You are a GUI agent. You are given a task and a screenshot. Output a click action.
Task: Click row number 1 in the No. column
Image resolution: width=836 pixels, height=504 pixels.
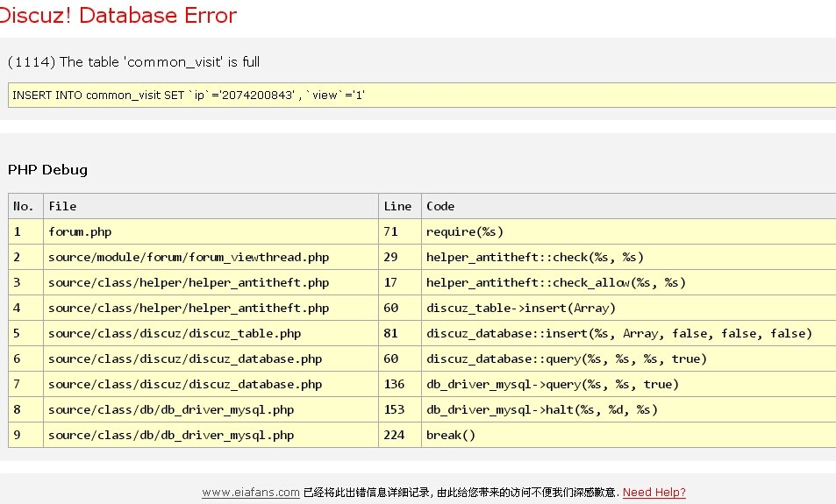[x=25, y=231]
